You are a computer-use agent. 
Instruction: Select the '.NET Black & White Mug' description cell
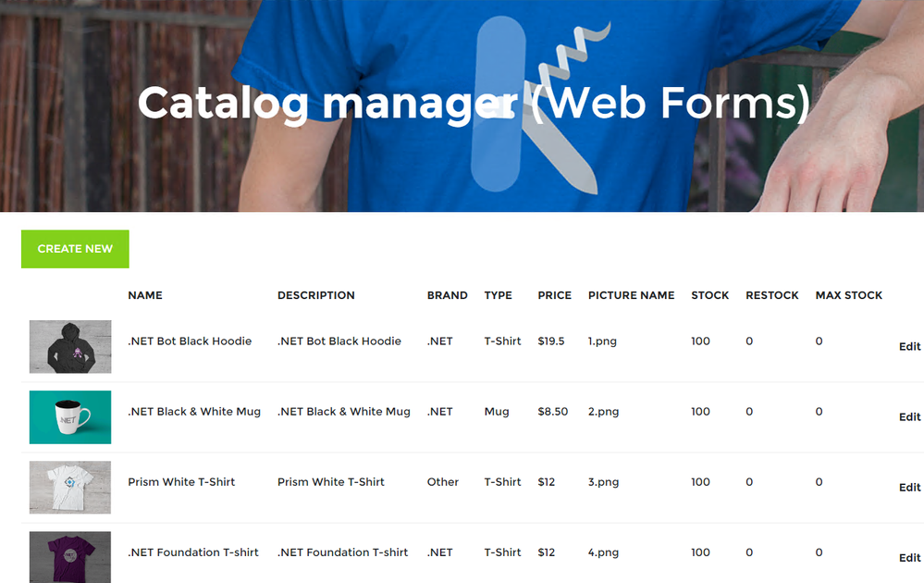tap(344, 412)
